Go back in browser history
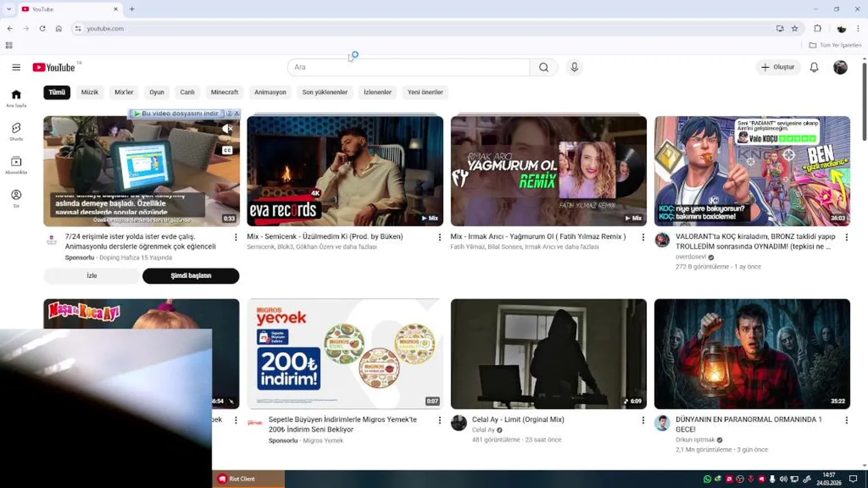 point(9,28)
